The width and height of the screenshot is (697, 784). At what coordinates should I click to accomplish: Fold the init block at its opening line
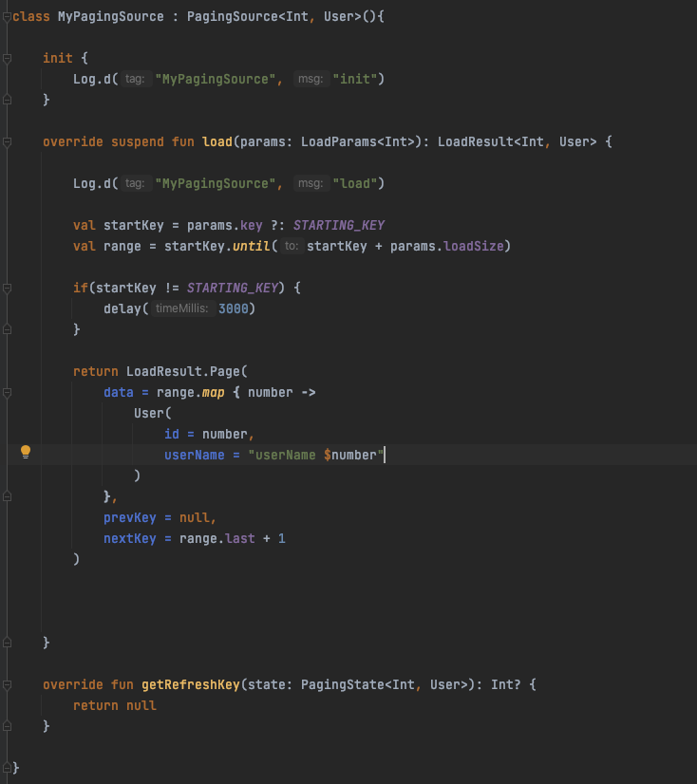coord(7,59)
